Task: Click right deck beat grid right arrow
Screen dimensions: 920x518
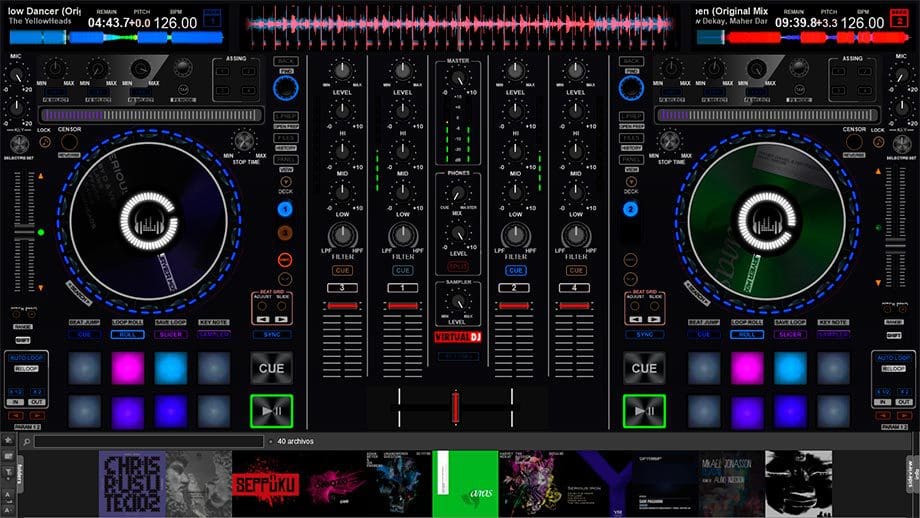Action: click(654, 320)
